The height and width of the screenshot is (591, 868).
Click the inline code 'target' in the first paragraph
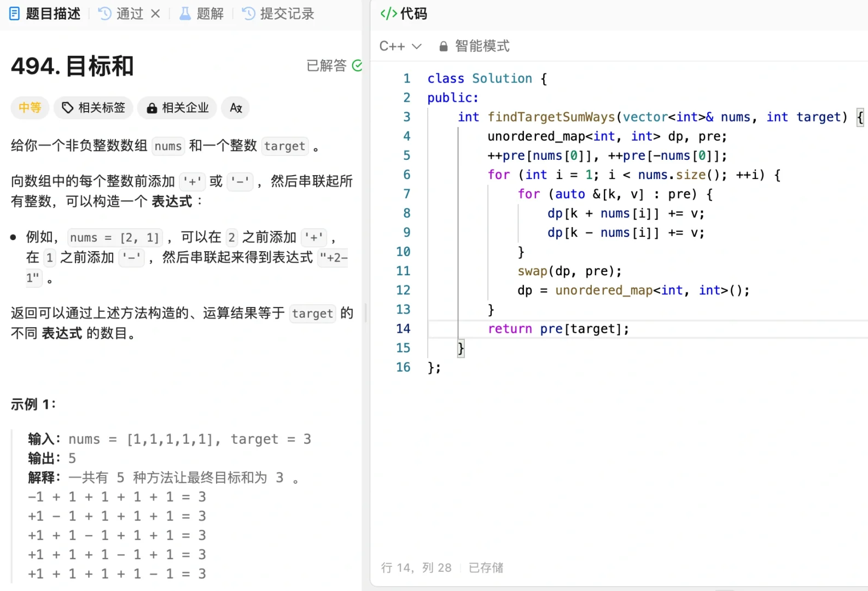click(x=284, y=146)
